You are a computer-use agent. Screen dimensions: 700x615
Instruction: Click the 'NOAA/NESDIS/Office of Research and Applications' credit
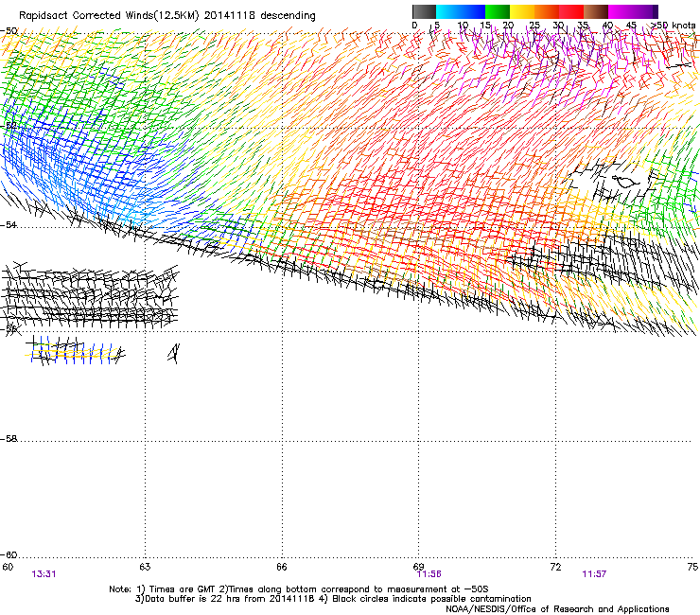click(557, 609)
